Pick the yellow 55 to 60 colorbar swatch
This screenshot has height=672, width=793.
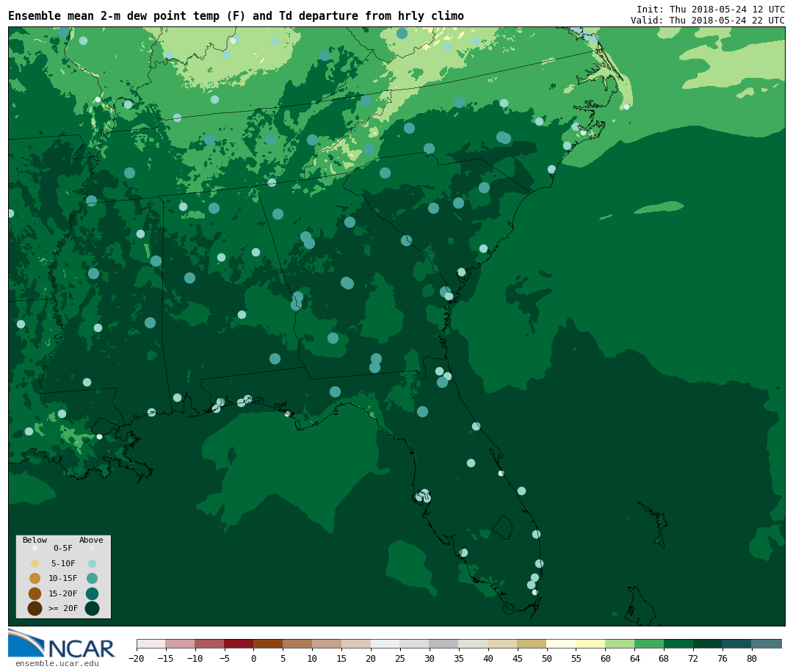(x=590, y=643)
